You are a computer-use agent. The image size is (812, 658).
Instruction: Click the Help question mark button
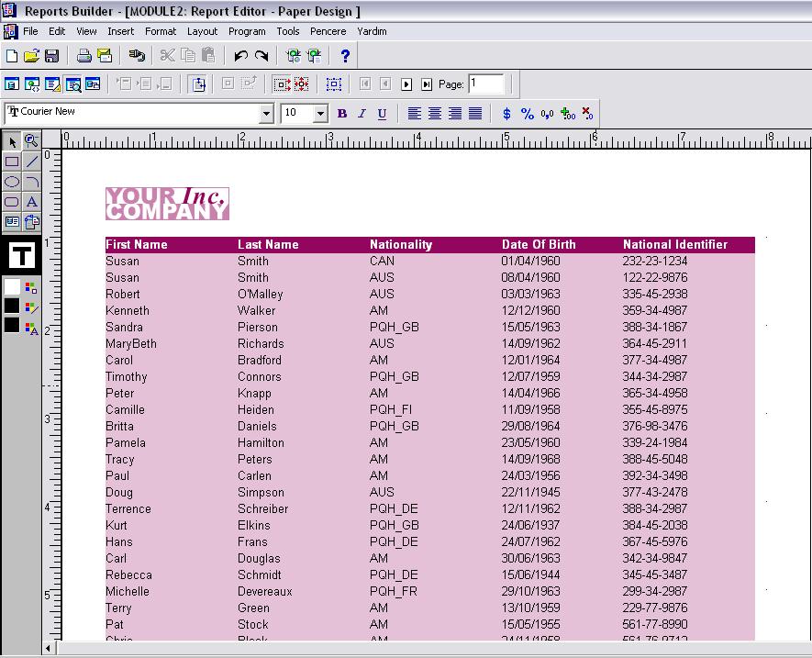(344, 56)
